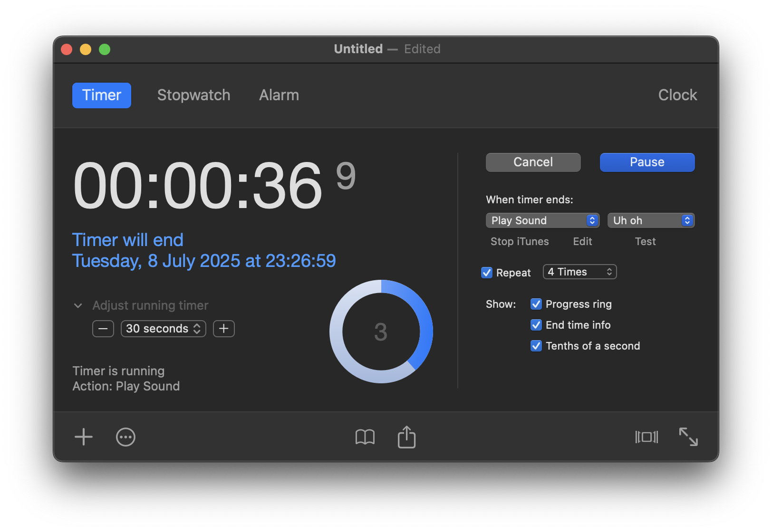
Task: Click the timer progress ring
Action: 381,332
